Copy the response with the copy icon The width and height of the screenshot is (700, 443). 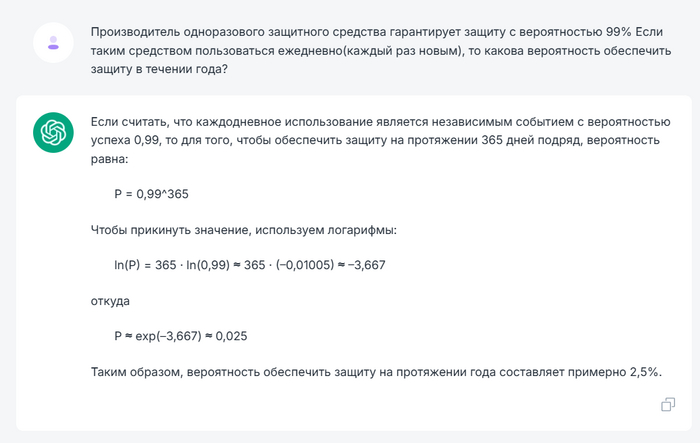coord(667,404)
